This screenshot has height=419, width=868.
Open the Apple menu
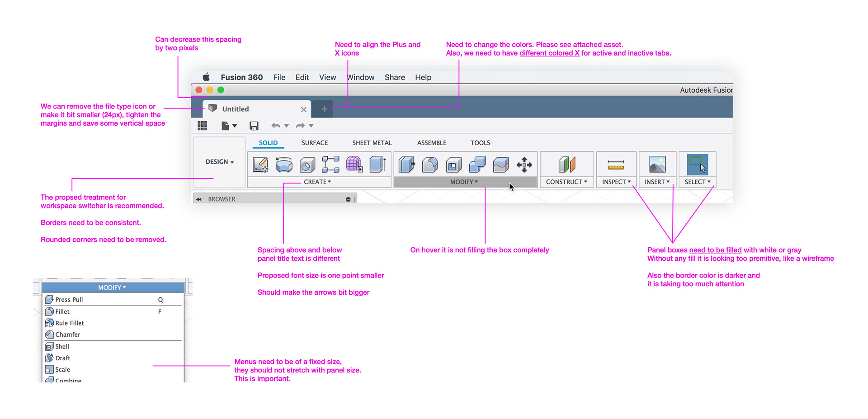206,77
